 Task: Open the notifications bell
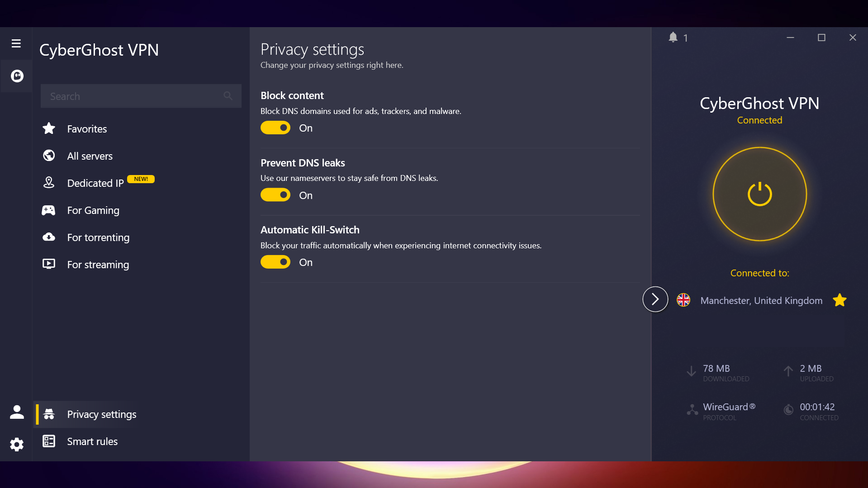pyautogui.click(x=673, y=38)
